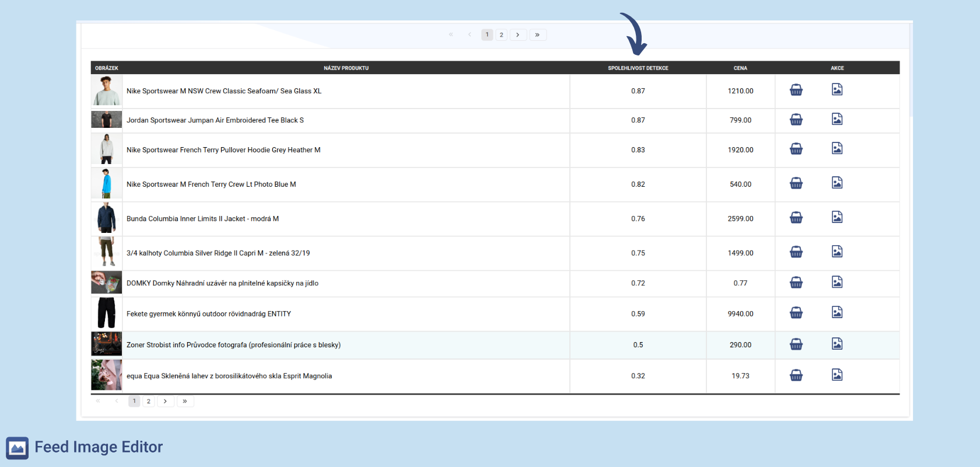This screenshot has height=467, width=980.
Task: Click detection confidence value 0.32
Action: (638, 376)
